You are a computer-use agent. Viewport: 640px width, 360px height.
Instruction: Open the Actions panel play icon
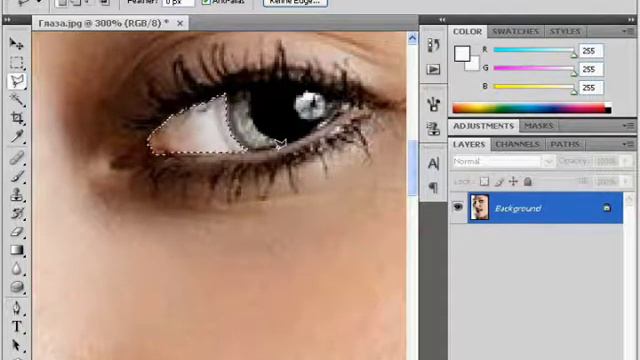433,69
